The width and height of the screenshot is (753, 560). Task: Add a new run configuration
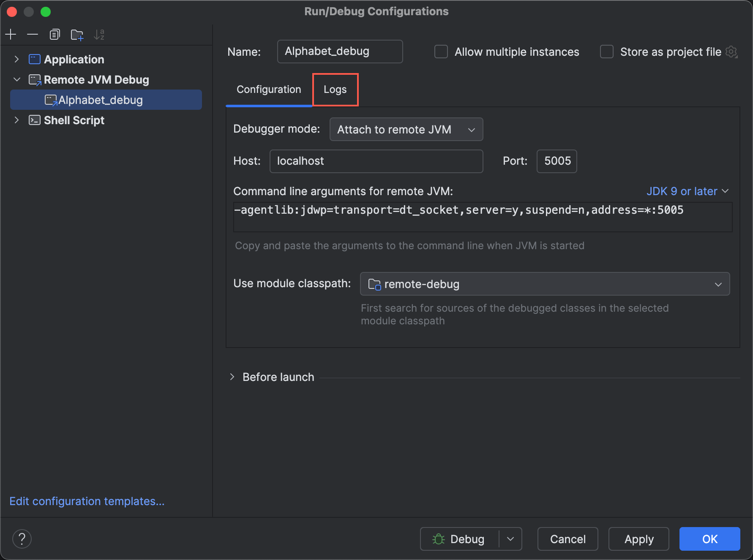click(x=11, y=34)
